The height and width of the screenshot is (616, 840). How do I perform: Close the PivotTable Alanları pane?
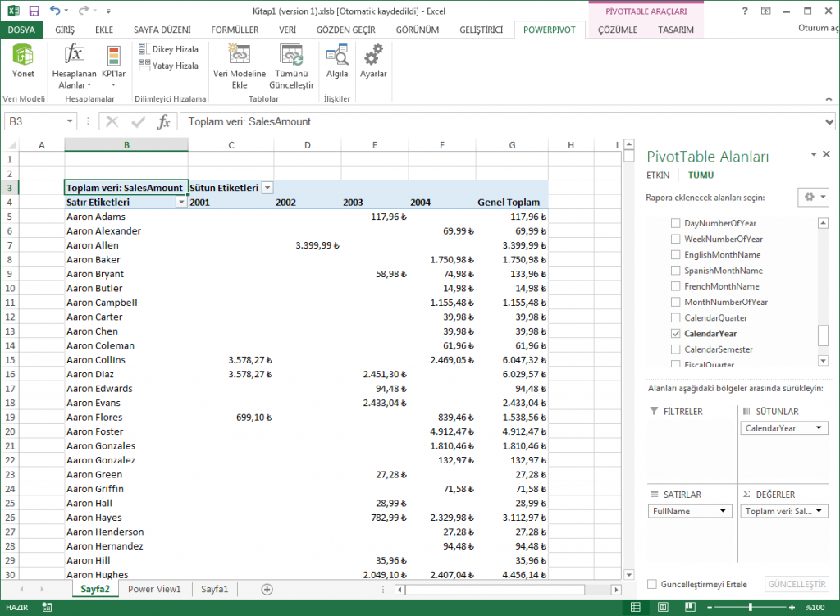827,154
